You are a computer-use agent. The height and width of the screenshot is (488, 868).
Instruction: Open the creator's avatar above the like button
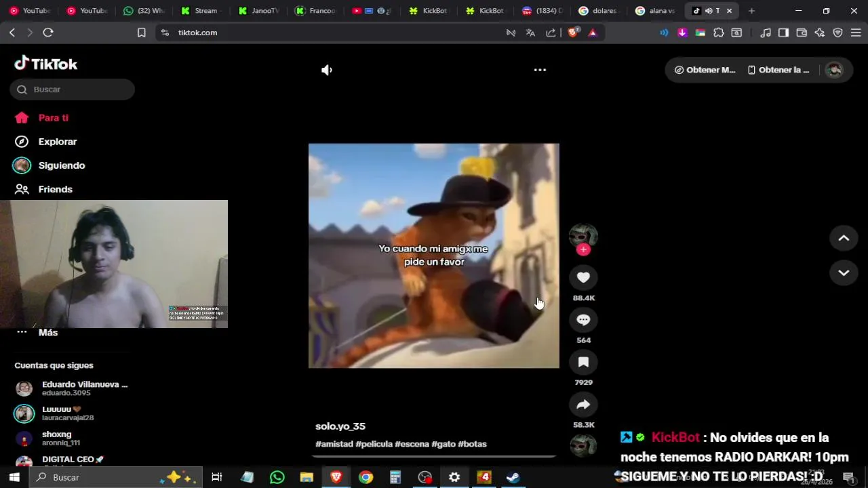coord(583,235)
